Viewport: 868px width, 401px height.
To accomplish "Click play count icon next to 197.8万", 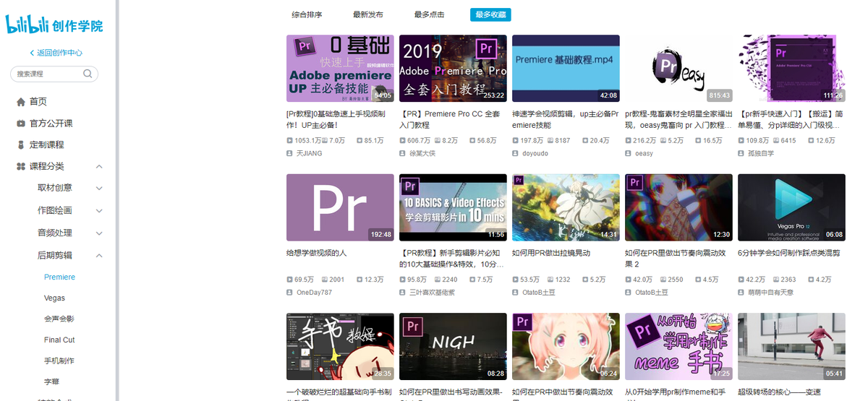I will [x=516, y=140].
